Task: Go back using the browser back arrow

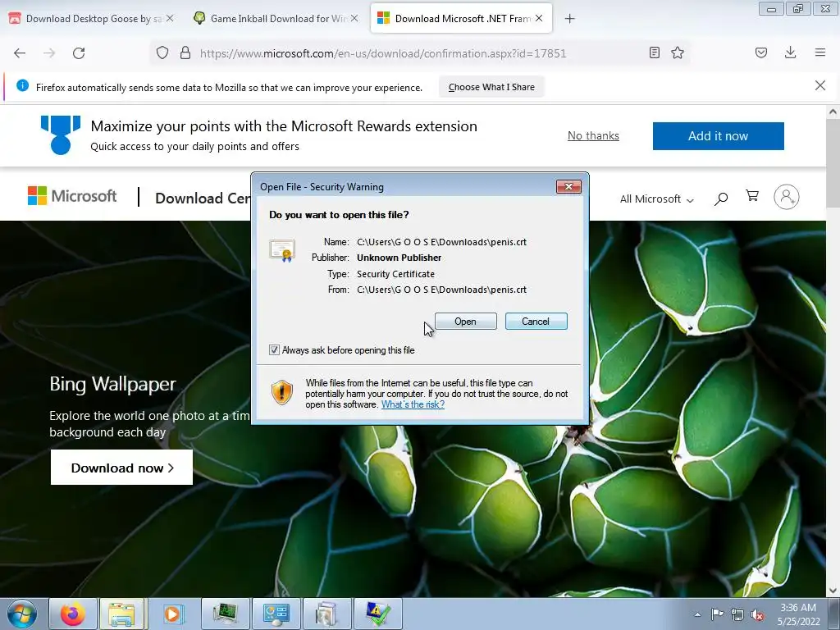Action: [20, 53]
